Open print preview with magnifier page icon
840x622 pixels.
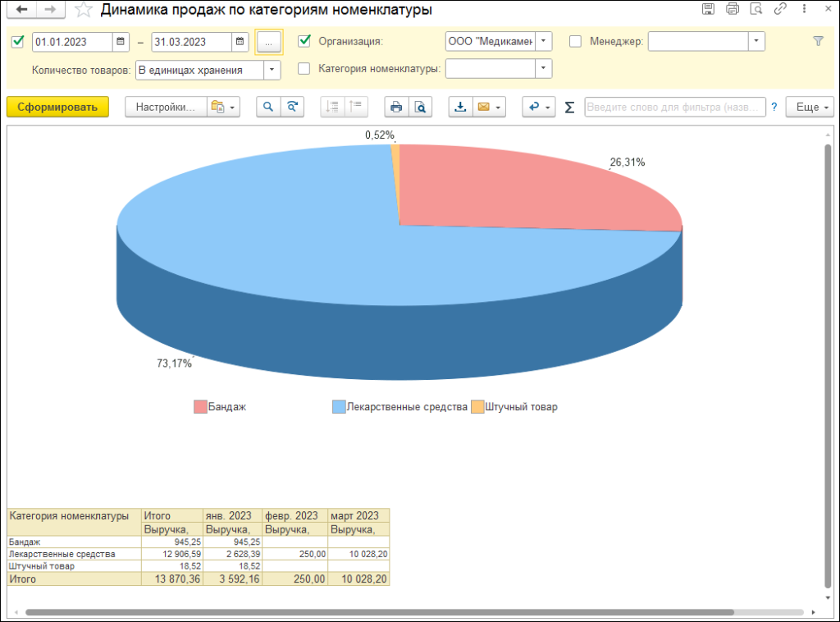pyautogui.click(x=419, y=107)
